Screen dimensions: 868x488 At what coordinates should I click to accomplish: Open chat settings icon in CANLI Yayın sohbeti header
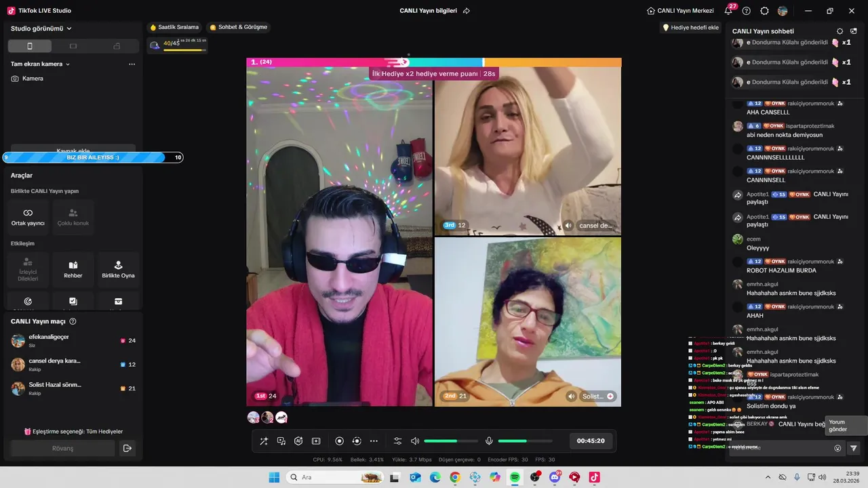click(x=840, y=31)
